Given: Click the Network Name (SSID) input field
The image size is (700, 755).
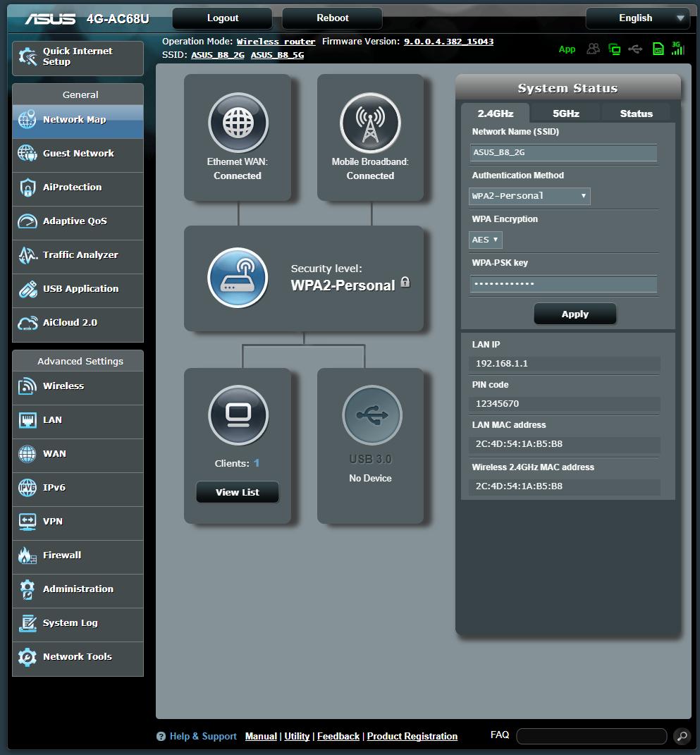Looking at the screenshot, I should click(563, 153).
